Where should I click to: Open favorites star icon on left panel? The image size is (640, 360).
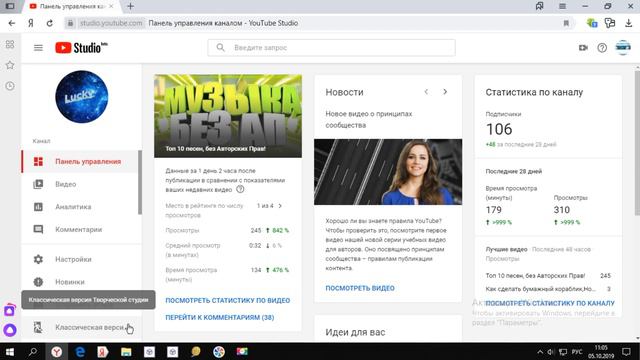tap(10, 65)
